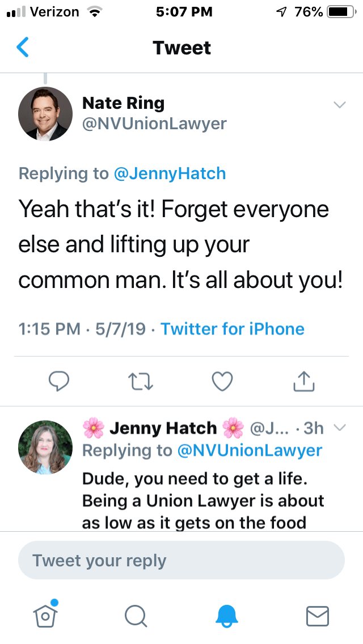Like the tweet with the heart icon
Image resolution: width=363 pixels, height=644 pixels.
222,382
